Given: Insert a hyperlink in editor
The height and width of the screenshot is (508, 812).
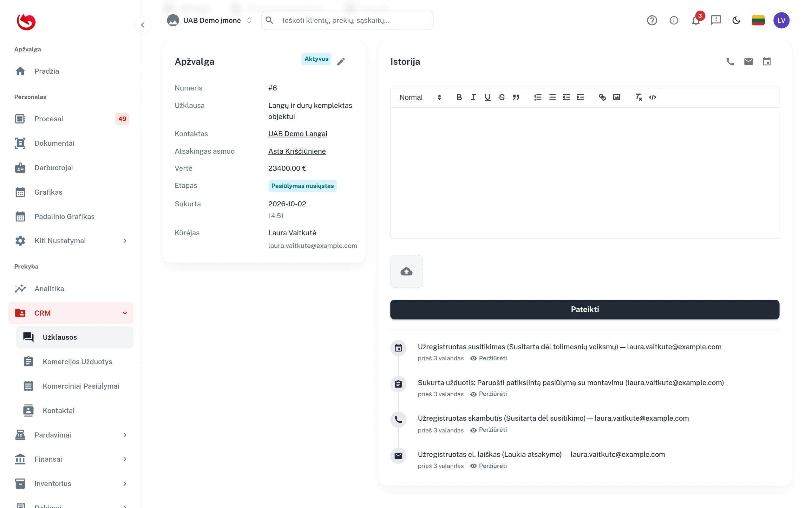Looking at the screenshot, I should (x=602, y=97).
